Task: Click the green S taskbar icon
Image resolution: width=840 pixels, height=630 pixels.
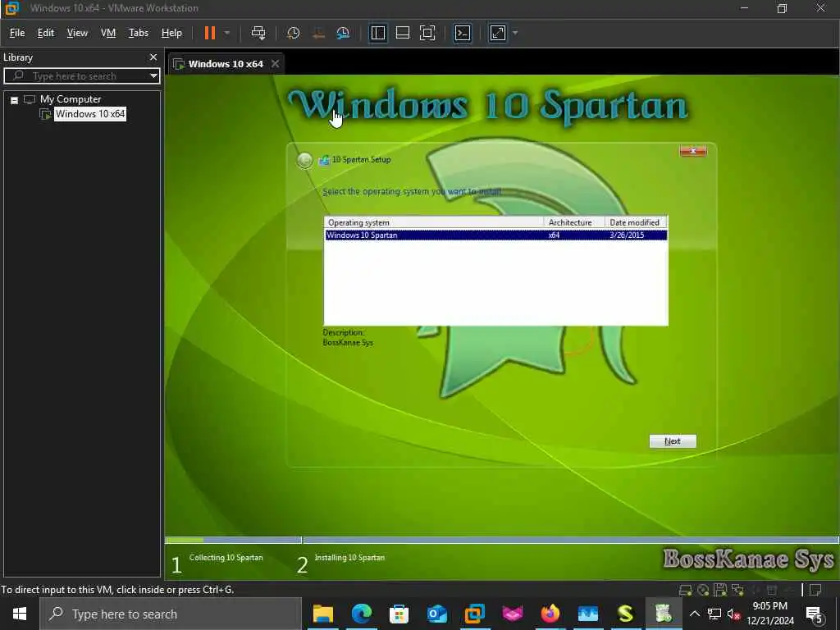Action: pyautogui.click(x=625, y=614)
